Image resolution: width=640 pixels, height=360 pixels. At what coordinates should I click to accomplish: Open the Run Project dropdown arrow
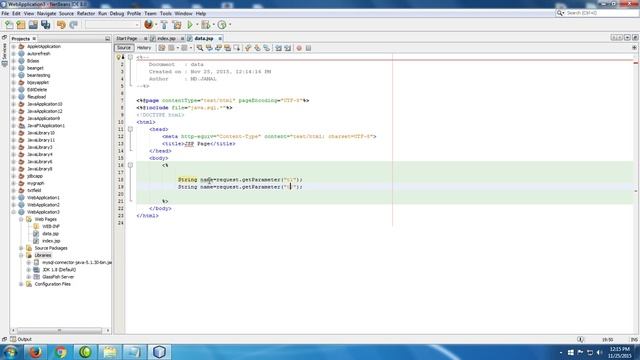197,25
